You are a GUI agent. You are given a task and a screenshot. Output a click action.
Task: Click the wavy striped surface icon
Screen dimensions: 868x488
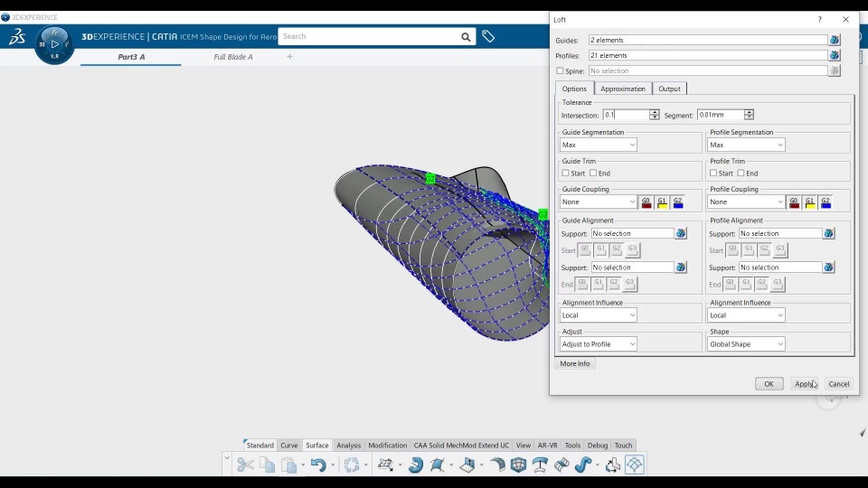point(561,465)
